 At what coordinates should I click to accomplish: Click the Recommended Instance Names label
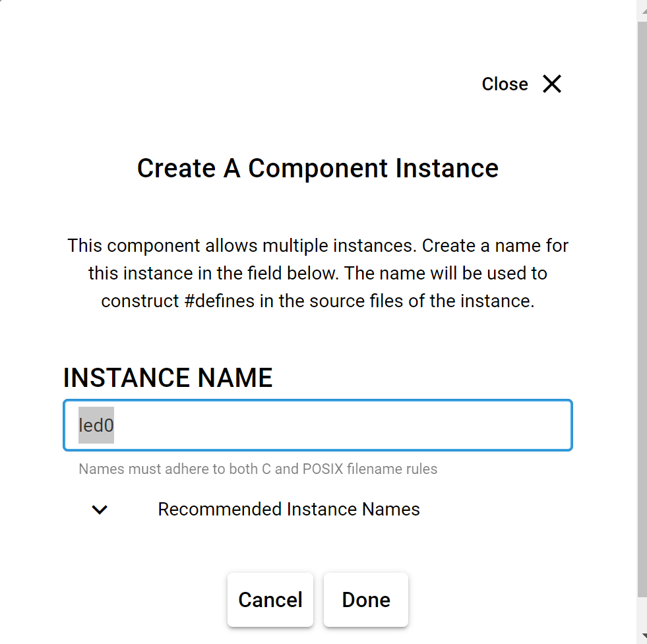pos(289,509)
